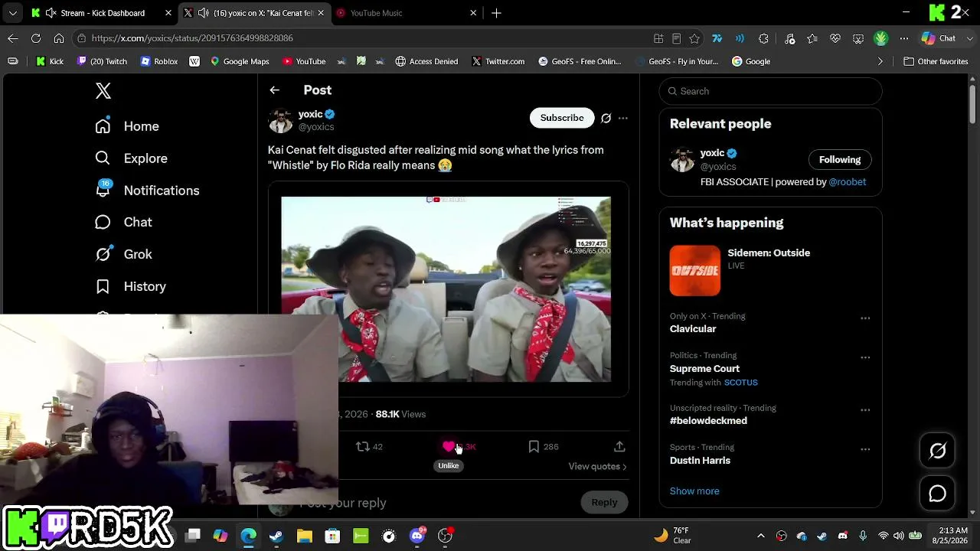Open the Clavicular trending topic

(693, 329)
